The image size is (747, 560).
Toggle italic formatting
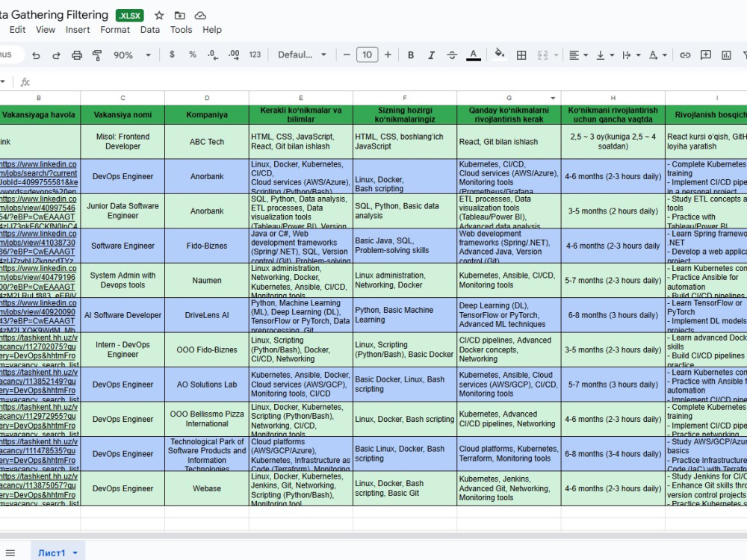431,55
